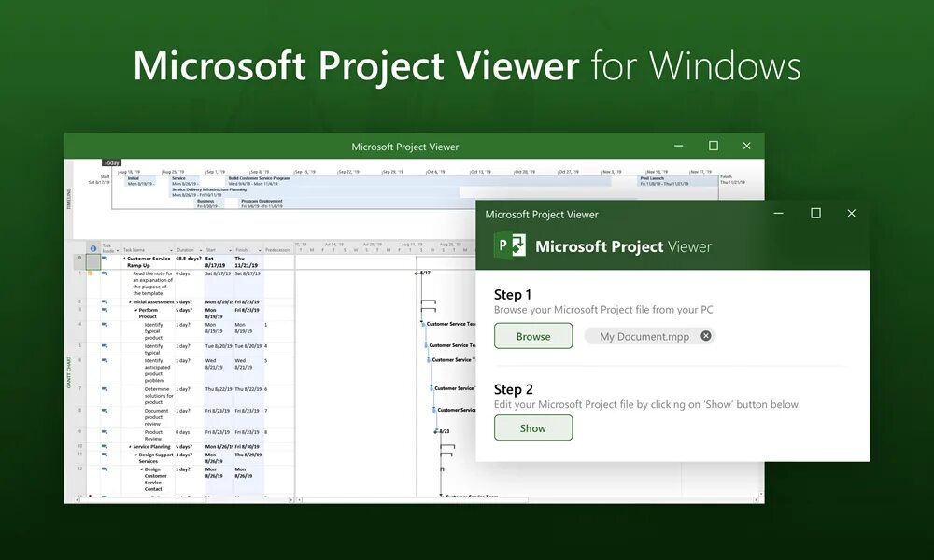Click task mode icon for Initial Assessment
Screen dimensions: 934x560
(105, 301)
